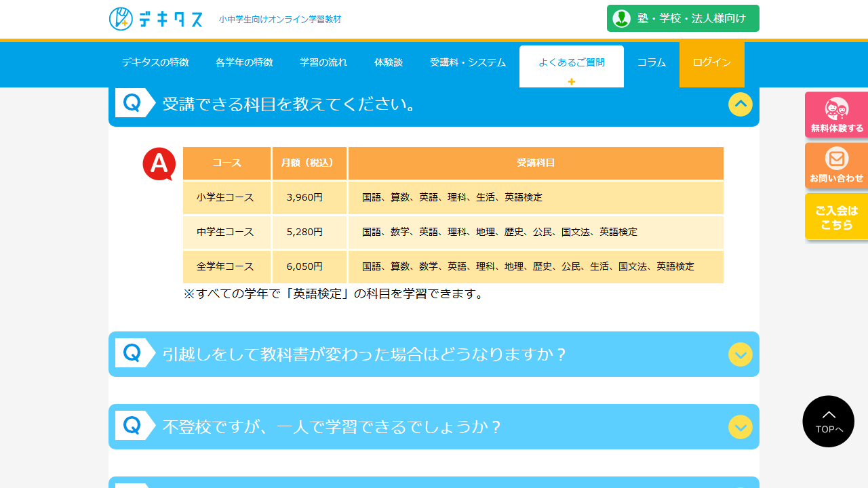
Task: Open 受講料・システム menu item
Action: tap(468, 63)
